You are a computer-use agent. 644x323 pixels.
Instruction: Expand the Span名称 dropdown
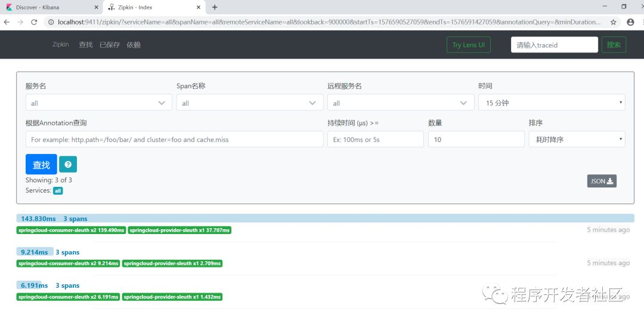point(250,103)
